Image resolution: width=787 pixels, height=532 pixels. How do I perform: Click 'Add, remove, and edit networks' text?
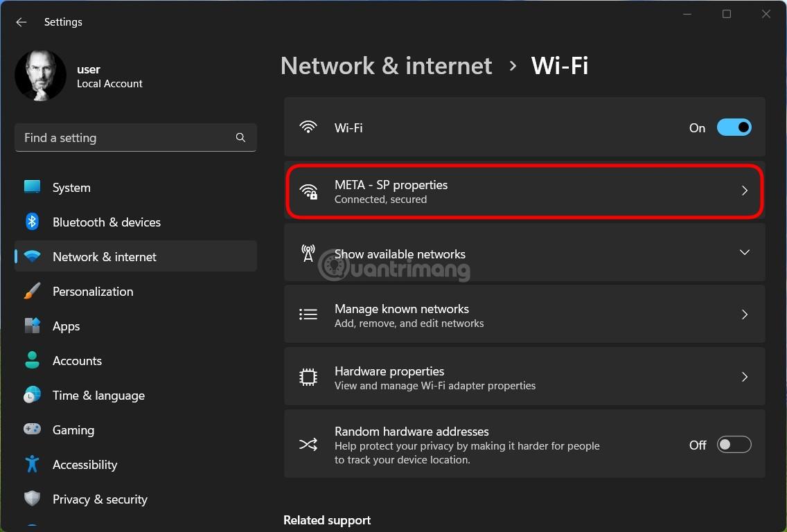[409, 323]
